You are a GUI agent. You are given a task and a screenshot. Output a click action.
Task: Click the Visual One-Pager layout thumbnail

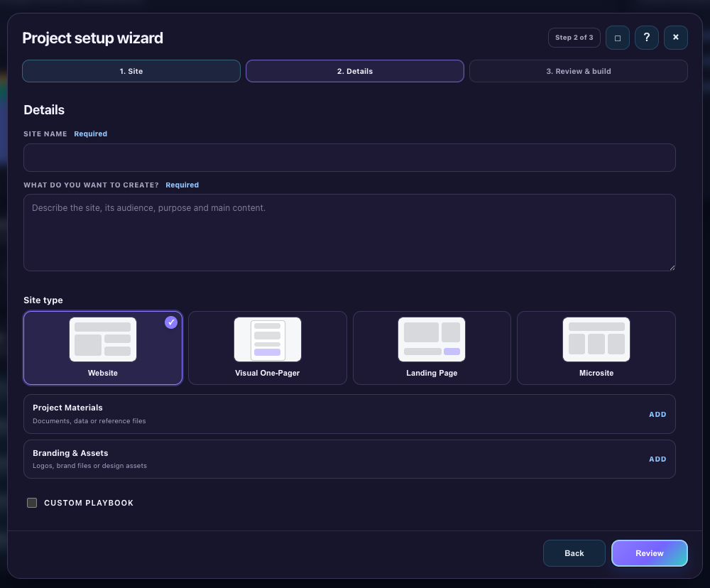click(x=268, y=339)
